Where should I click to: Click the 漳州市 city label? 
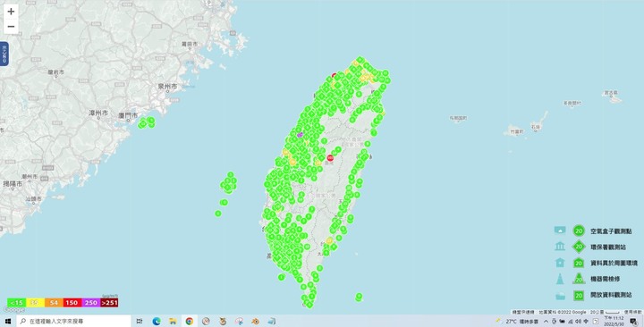point(98,113)
